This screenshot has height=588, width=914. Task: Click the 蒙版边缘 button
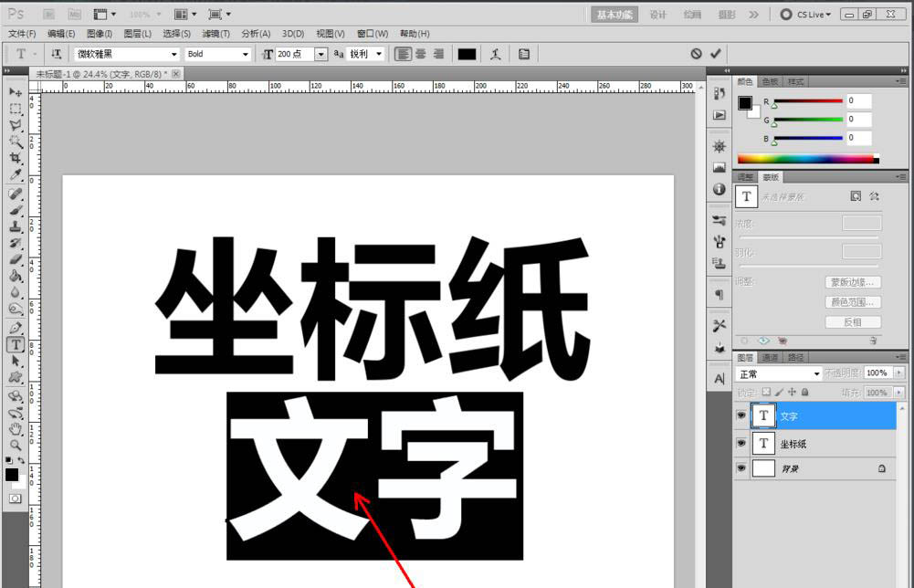coord(853,281)
